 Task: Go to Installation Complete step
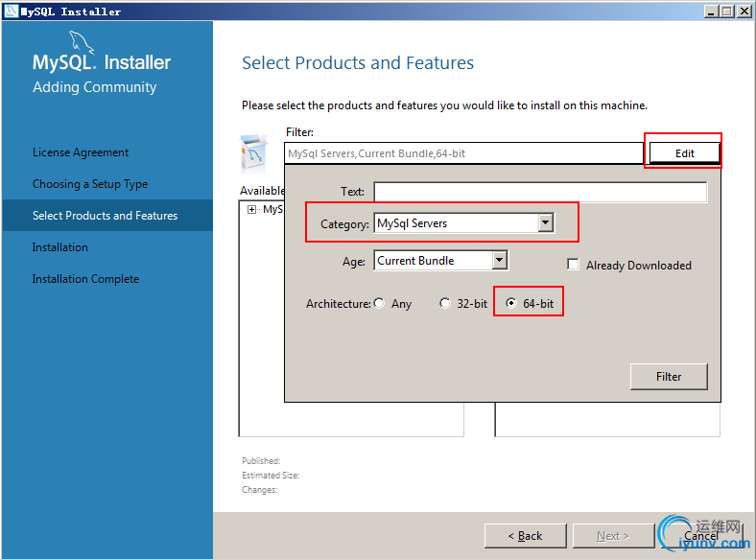(85, 279)
